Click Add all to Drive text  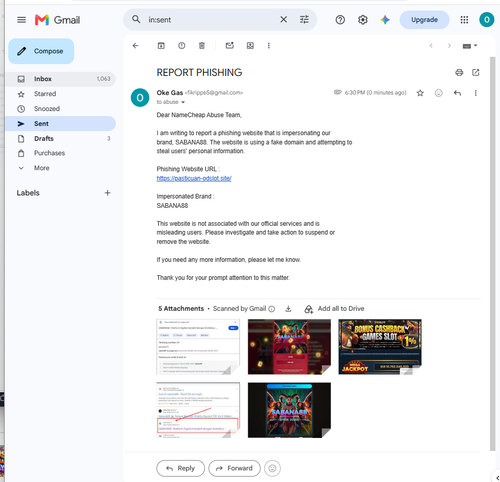click(341, 309)
